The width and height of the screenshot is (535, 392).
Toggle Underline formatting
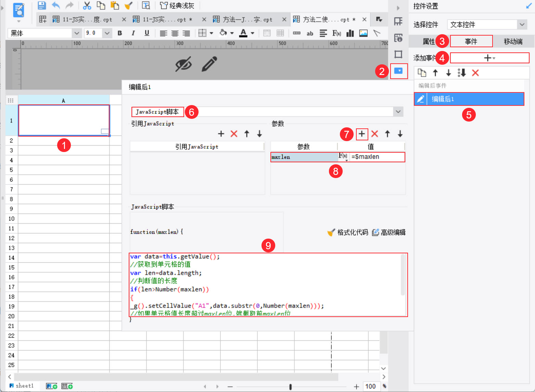[147, 33]
